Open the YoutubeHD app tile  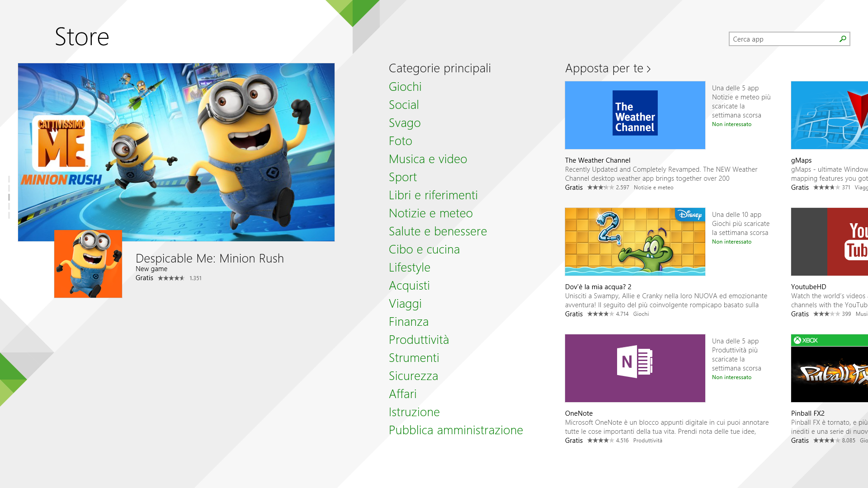point(830,242)
